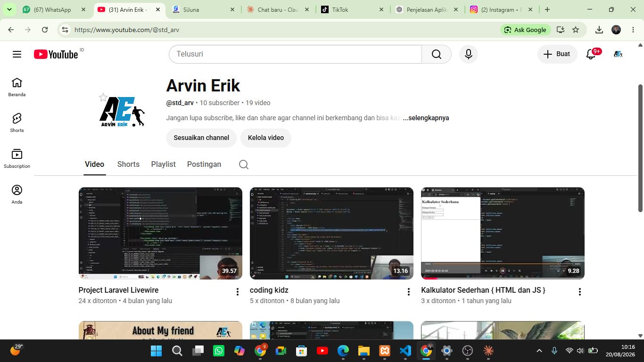The image size is (644, 362).
Task: Go to the YouTube logo home link
Action: point(56,54)
